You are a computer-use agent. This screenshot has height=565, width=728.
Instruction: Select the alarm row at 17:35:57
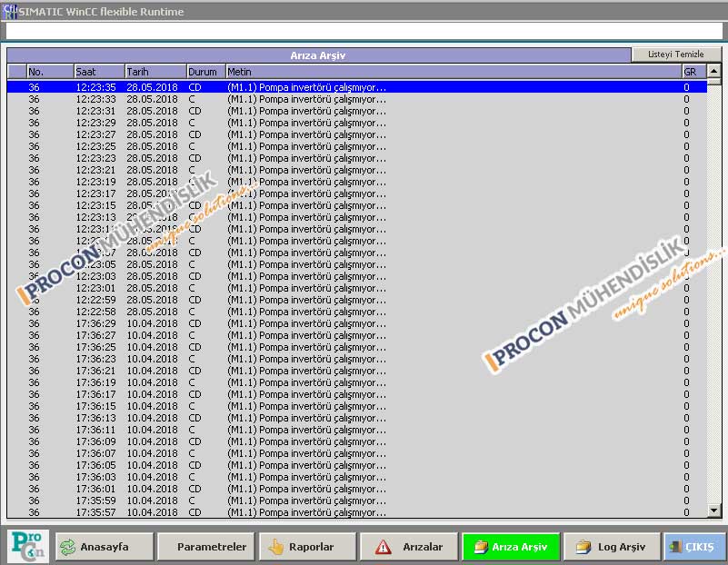356,512
